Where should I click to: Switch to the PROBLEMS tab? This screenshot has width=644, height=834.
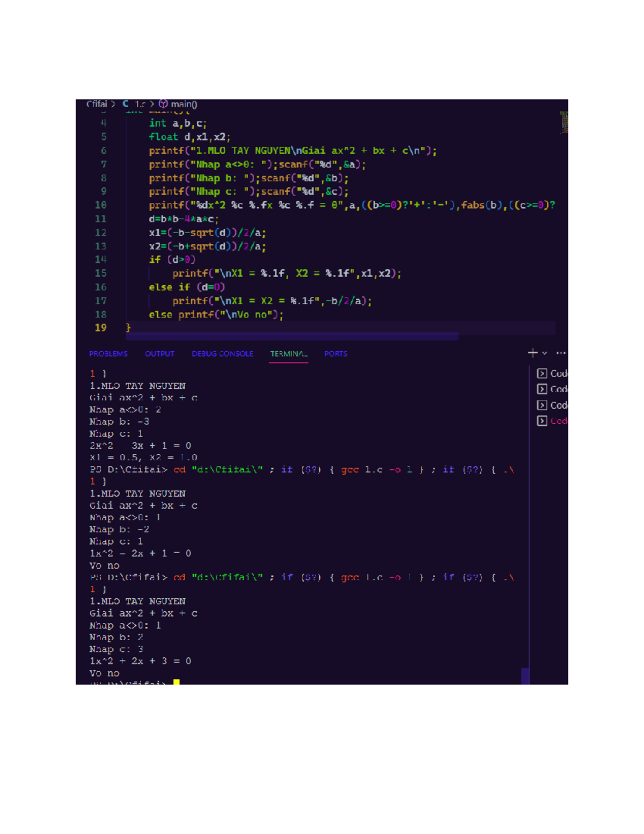[x=108, y=353]
